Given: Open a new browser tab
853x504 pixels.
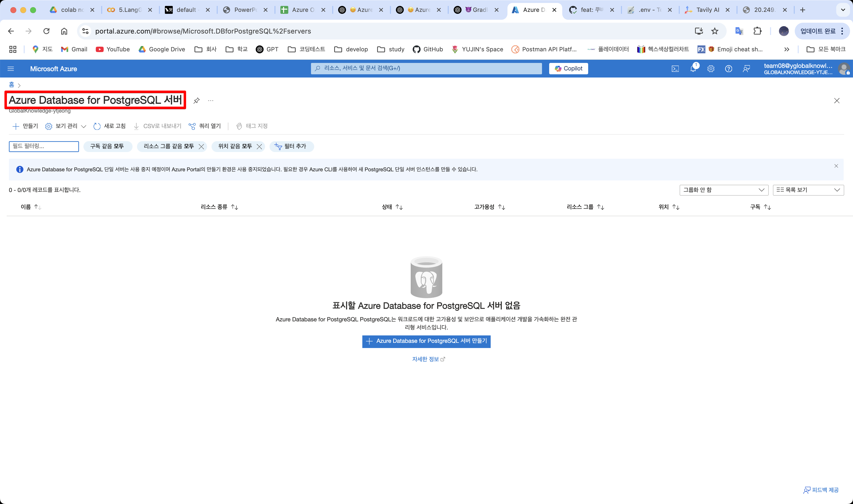Looking at the screenshot, I should tap(803, 10).
